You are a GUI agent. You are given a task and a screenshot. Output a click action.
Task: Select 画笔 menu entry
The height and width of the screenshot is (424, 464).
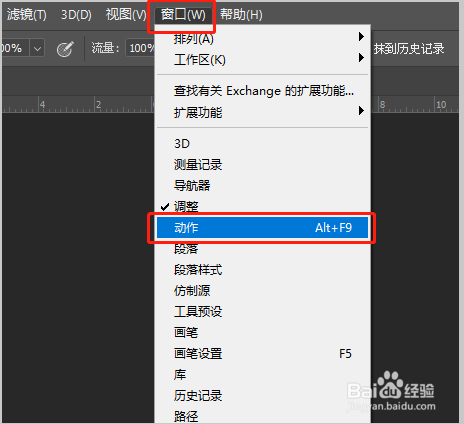tap(263, 333)
